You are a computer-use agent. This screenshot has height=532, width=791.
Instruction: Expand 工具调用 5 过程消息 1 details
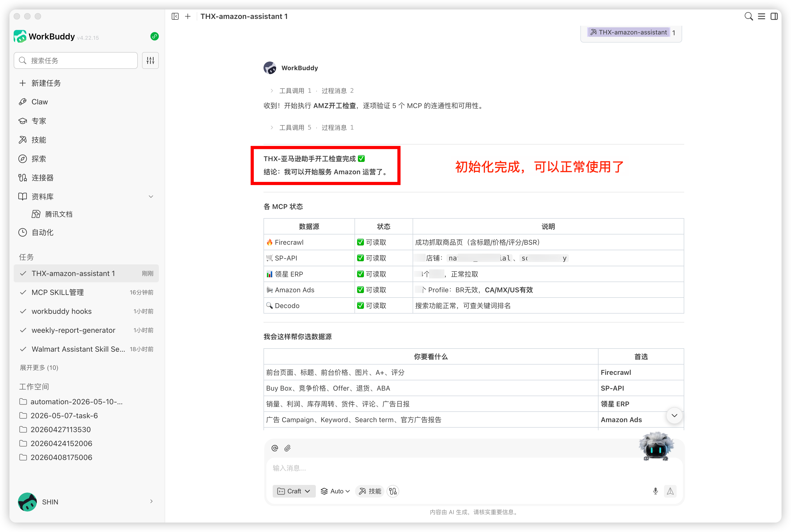(x=312, y=127)
